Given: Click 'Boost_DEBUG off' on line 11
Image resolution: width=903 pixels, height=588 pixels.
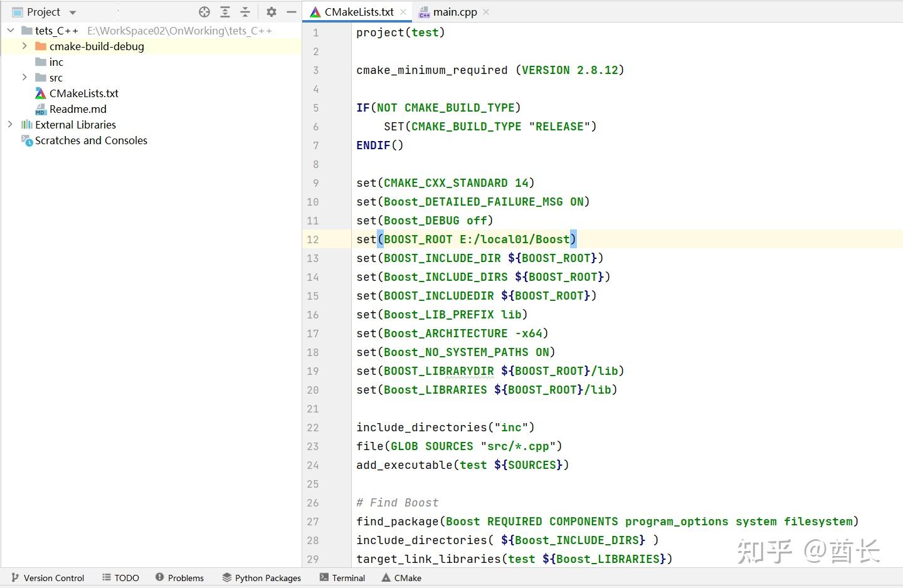Looking at the screenshot, I should tap(435, 221).
